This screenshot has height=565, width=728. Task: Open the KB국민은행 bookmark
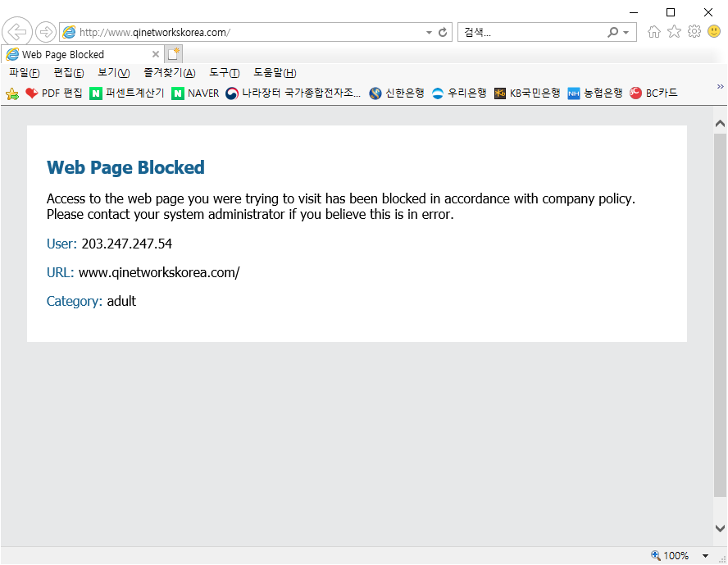click(527, 93)
